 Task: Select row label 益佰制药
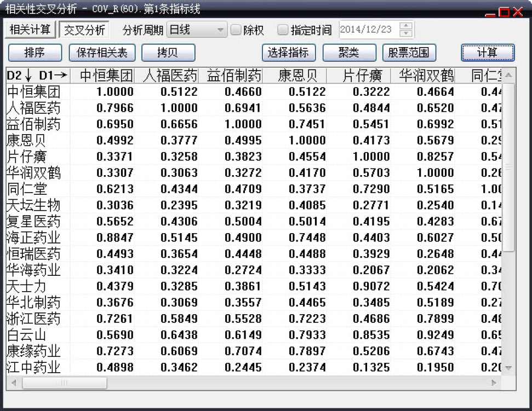pos(33,124)
